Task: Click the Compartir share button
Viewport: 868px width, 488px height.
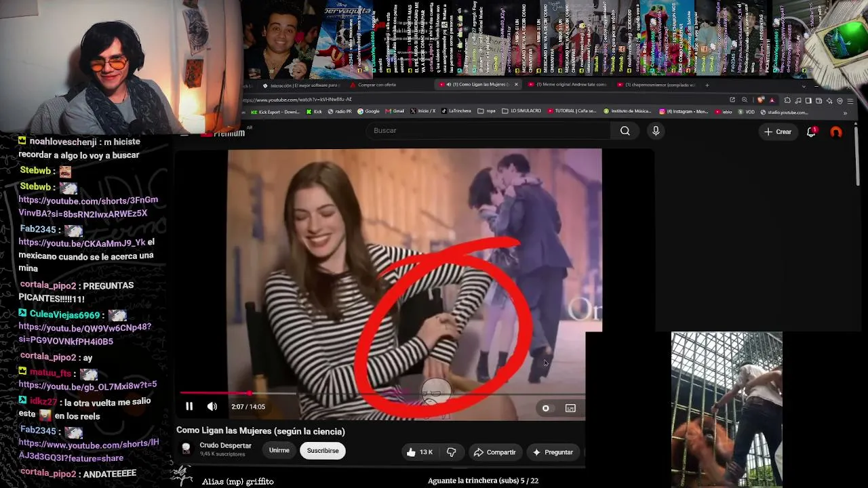Action: pyautogui.click(x=494, y=452)
